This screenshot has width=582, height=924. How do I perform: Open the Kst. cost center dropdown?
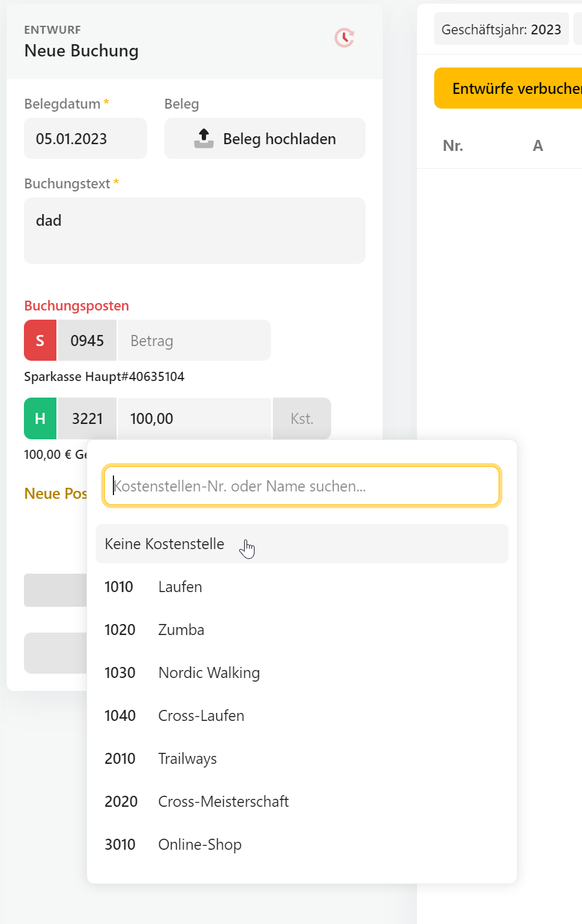tap(302, 418)
